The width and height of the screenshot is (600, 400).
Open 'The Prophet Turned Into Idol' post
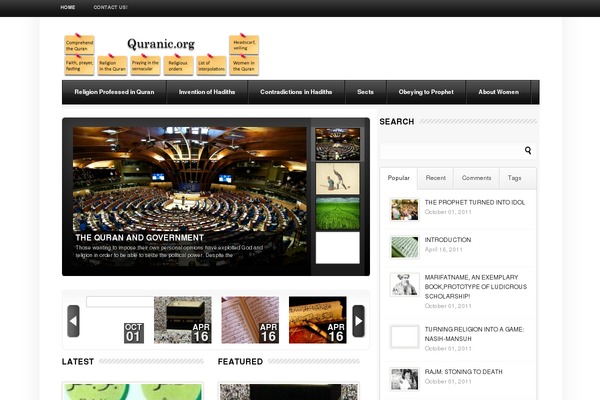click(x=474, y=202)
